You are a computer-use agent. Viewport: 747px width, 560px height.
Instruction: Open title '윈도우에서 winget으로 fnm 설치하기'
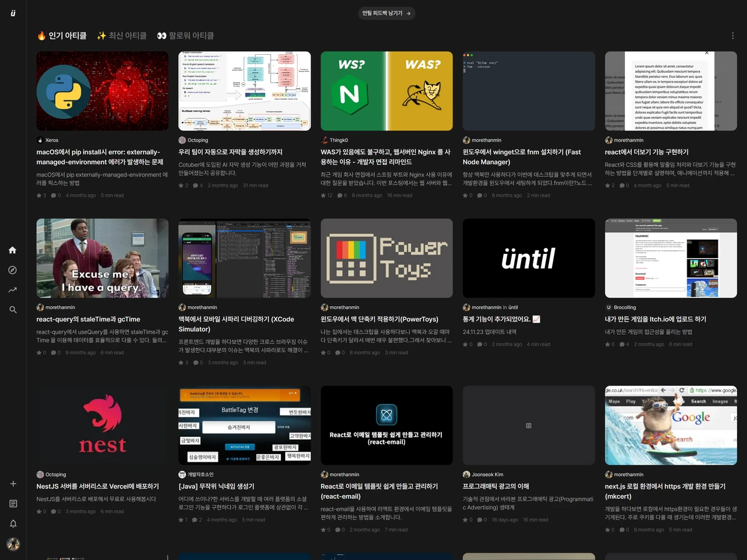522,157
